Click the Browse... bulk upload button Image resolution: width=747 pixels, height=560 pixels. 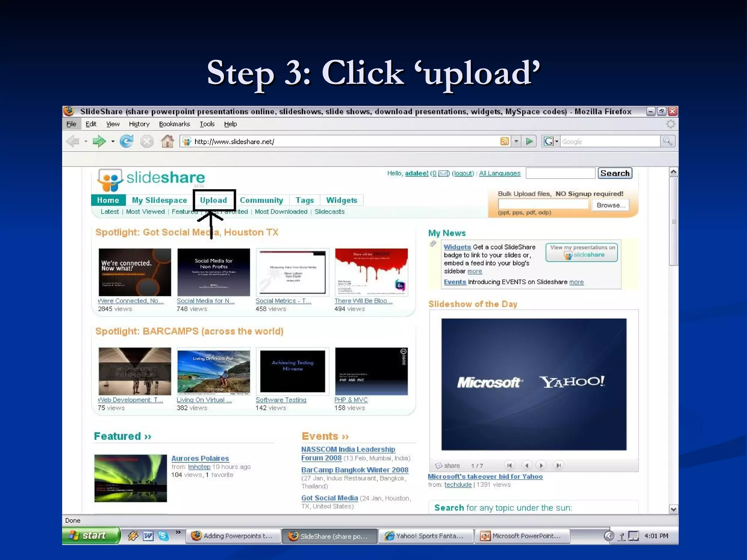click(x=611, y=205)
